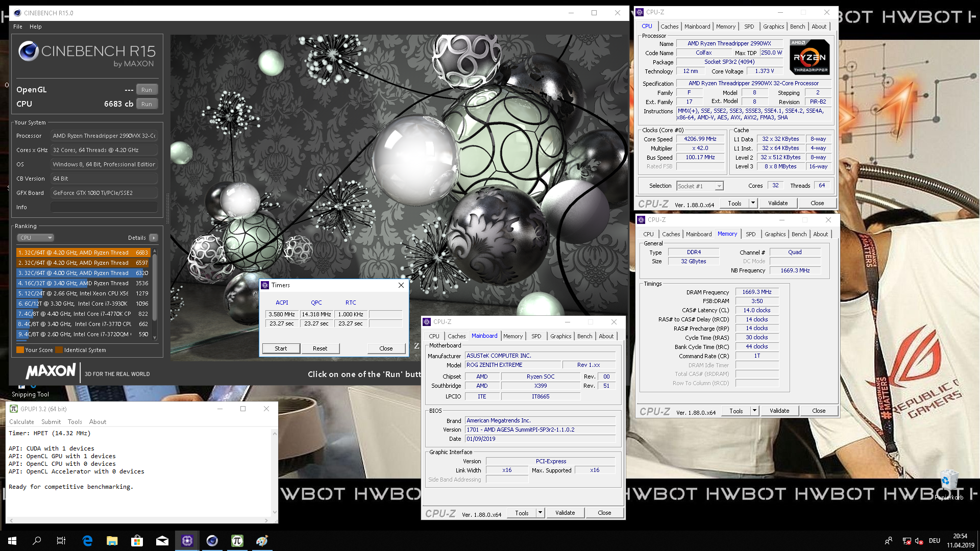The height and width of the screenshot is (551, 980).
Task: Open Cinebench File menu
Action: 18,27
